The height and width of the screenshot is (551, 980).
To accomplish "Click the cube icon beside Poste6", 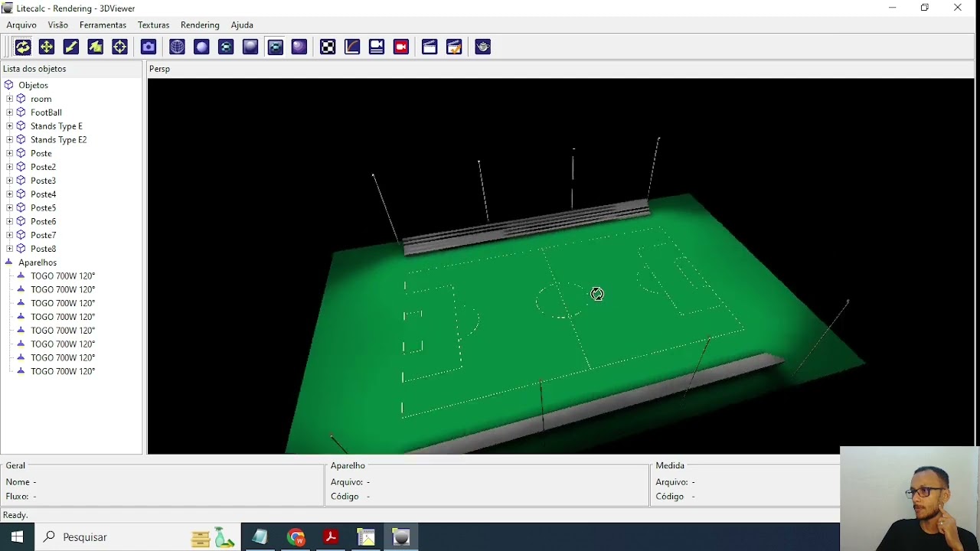I will 21,221.
